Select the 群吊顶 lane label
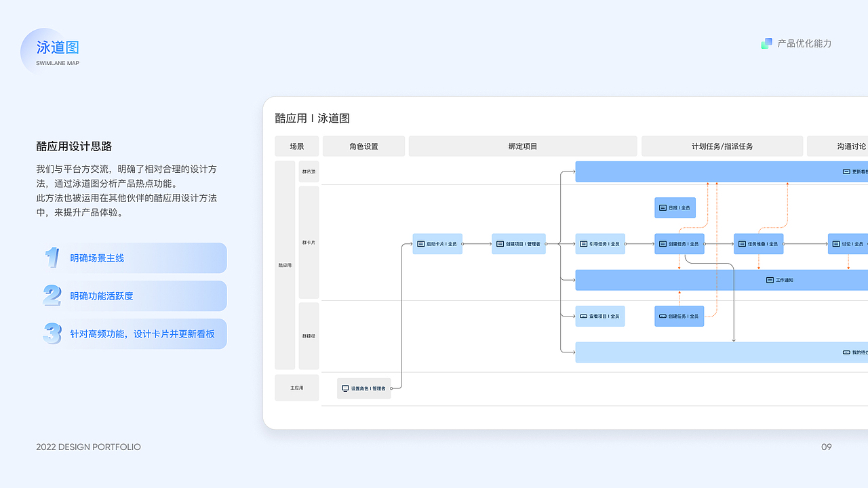Screen dimensions: 868x488 [x=309, y=171]
